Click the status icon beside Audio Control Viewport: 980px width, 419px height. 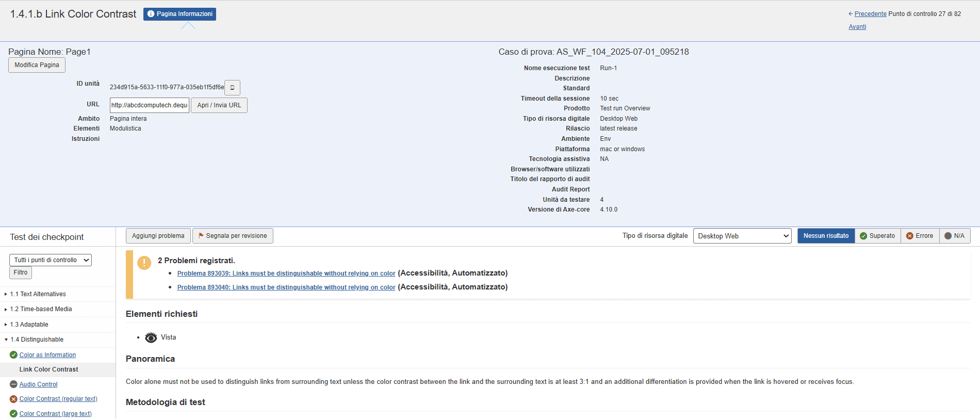(13, 384)
